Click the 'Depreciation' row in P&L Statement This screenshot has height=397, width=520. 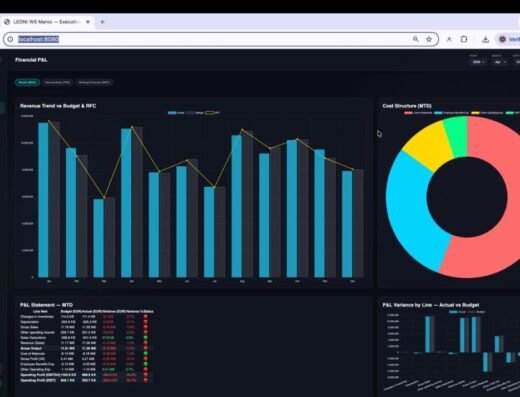click(x=87, y=322)
